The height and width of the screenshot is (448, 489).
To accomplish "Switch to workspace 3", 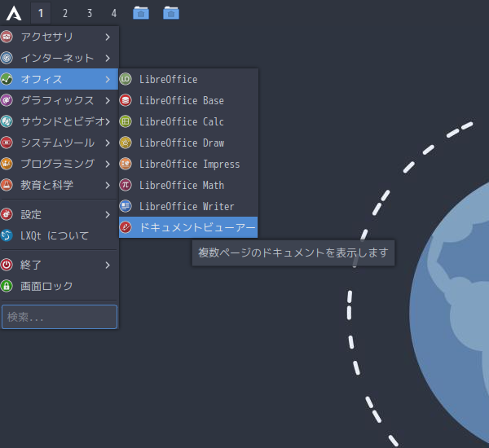I will (90, 13).
